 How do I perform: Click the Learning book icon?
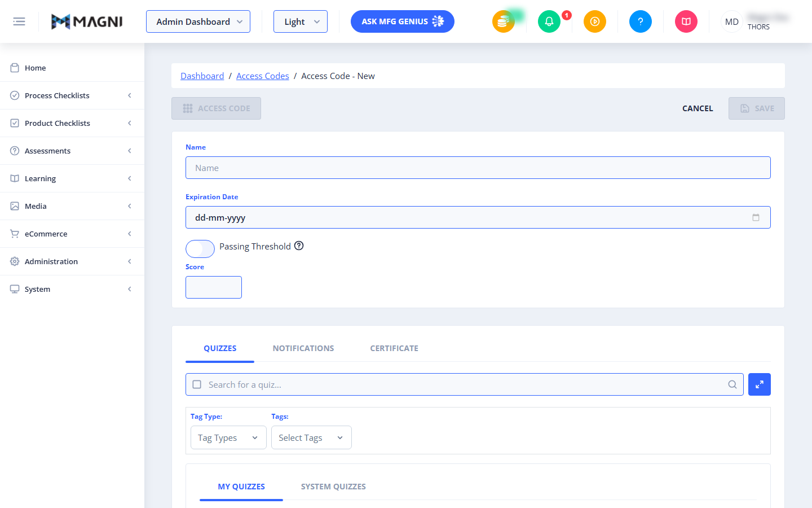tap(15, 178)
